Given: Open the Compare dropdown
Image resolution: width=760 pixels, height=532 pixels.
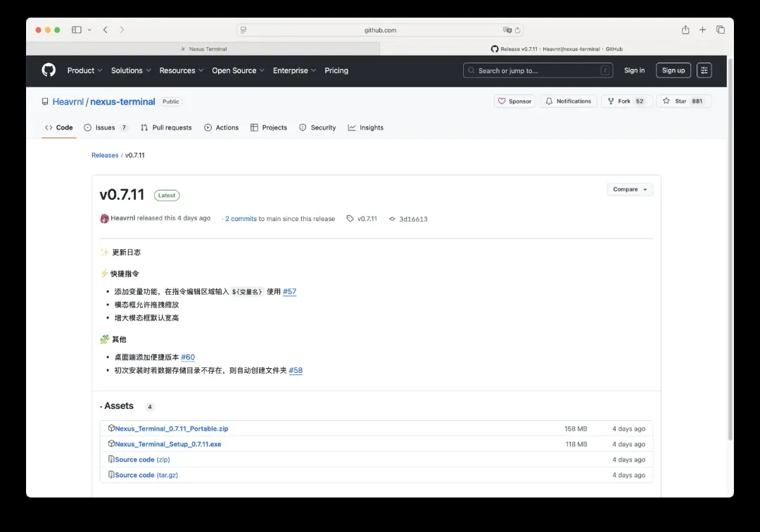Looking at the screenshot, I should [630, 189].
